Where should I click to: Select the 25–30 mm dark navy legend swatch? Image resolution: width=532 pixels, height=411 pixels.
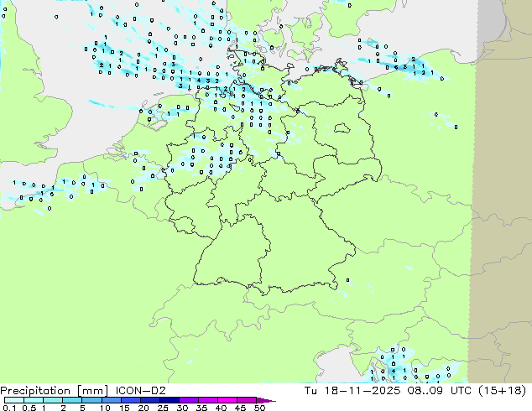click(x=170, y=400)
